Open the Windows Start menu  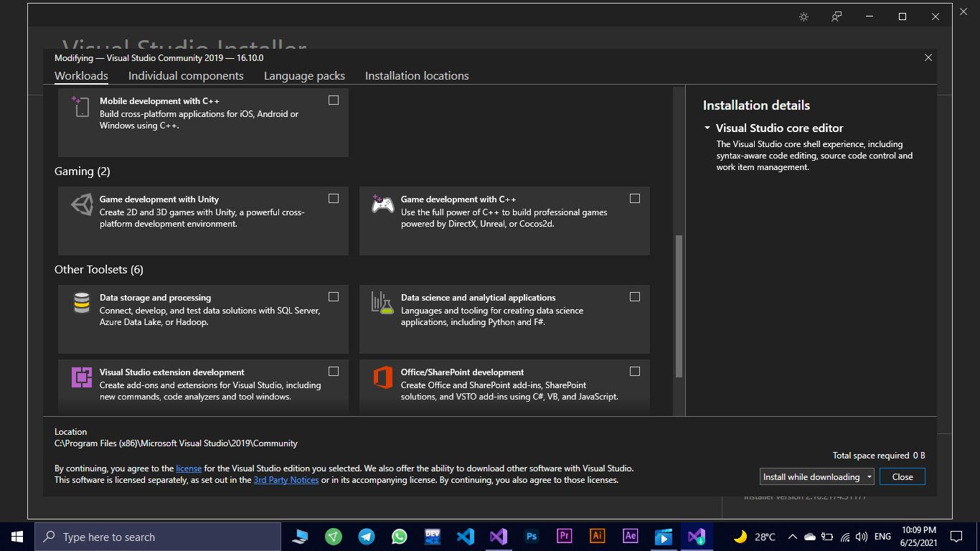17,537
